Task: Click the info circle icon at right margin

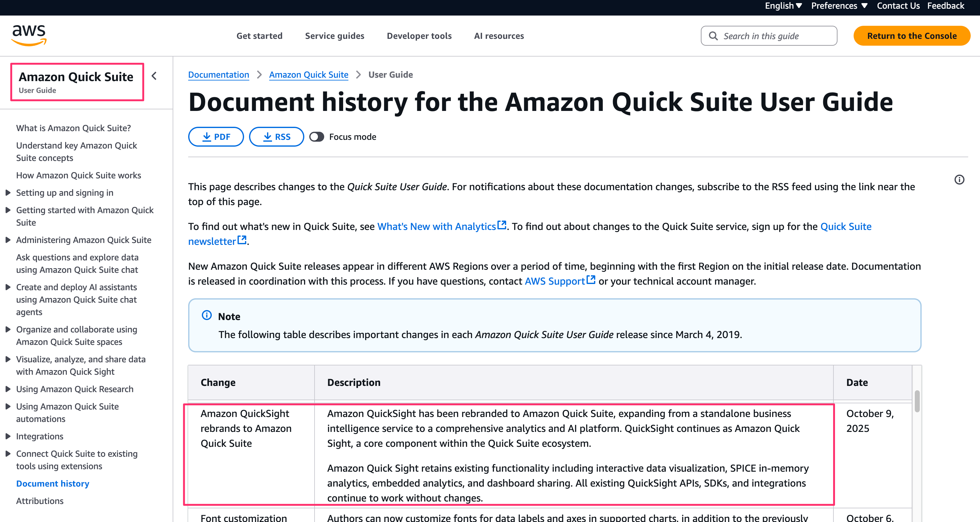Action: [x=959, y=179]
